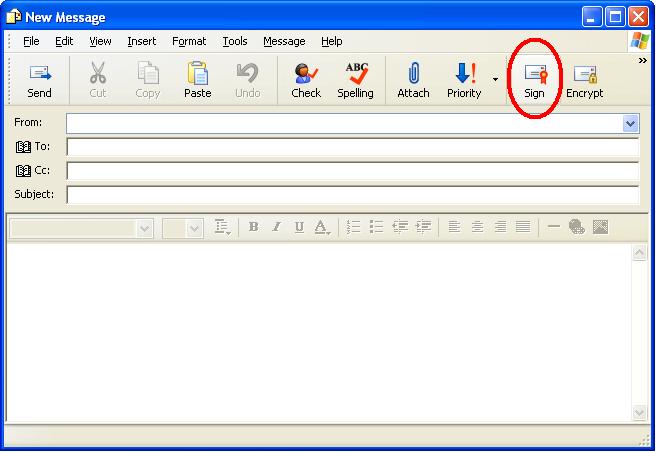Open the Priority dropdown arrow

click(495, 80)
